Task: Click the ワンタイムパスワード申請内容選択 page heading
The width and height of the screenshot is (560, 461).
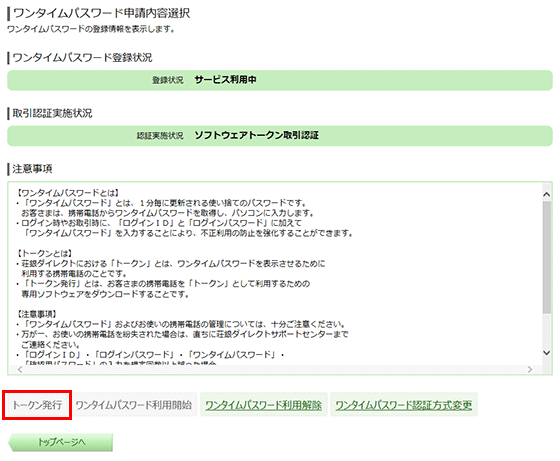Action: click(x=101, y=14)
